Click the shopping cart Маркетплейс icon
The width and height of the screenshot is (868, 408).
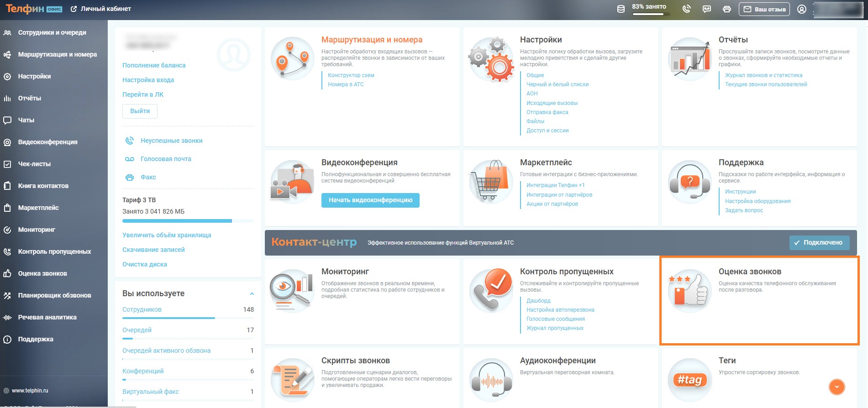click(x=491, y=182)
